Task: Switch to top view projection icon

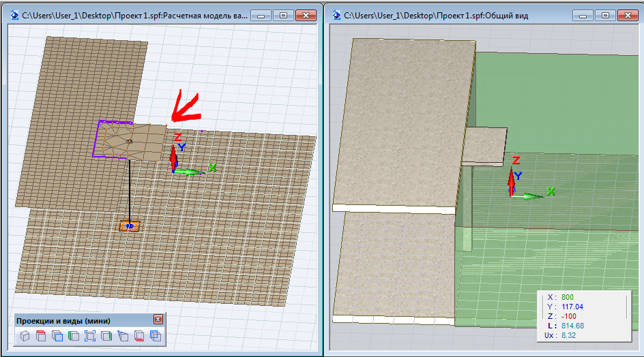Action: click(x=41, y=336)
